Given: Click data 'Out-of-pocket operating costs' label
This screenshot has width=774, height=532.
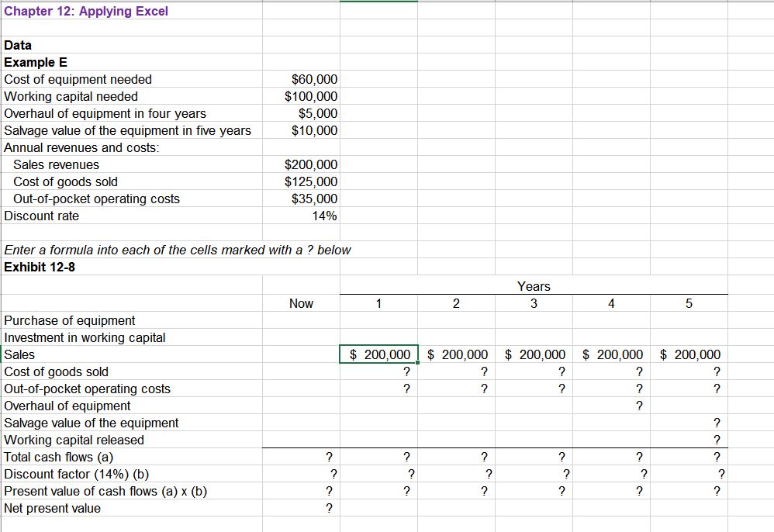Looking at the screenshot, I should point(97,199).
